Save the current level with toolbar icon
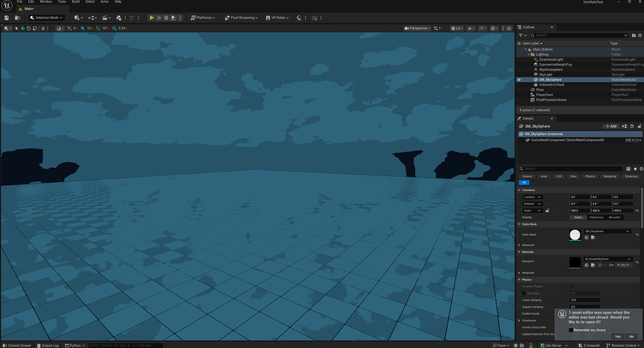 pos(6,18)
